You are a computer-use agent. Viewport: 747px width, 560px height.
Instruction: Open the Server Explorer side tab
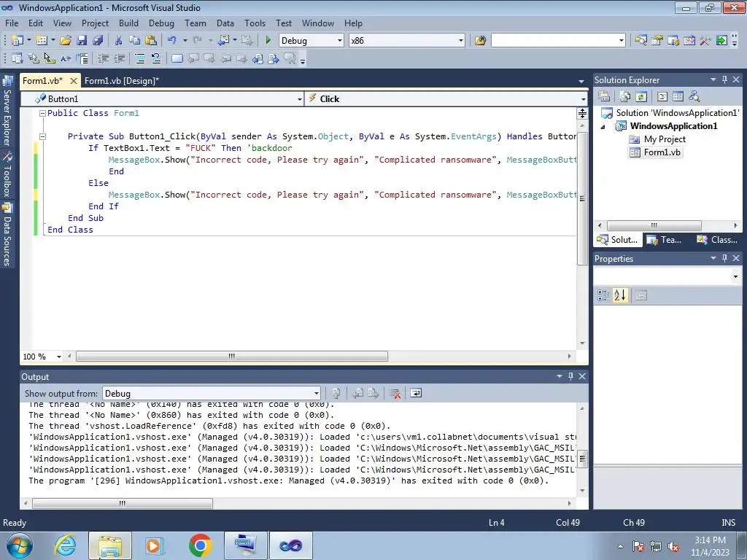[7, 111]
